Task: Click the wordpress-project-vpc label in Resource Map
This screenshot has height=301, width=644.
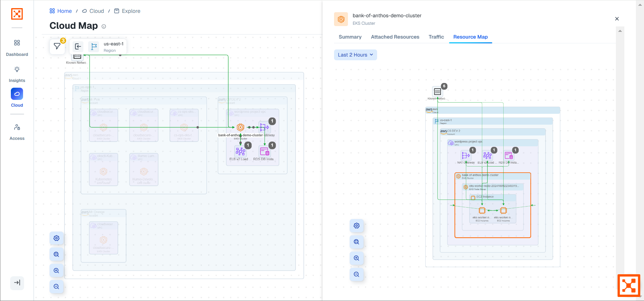Action: [468, 142]
